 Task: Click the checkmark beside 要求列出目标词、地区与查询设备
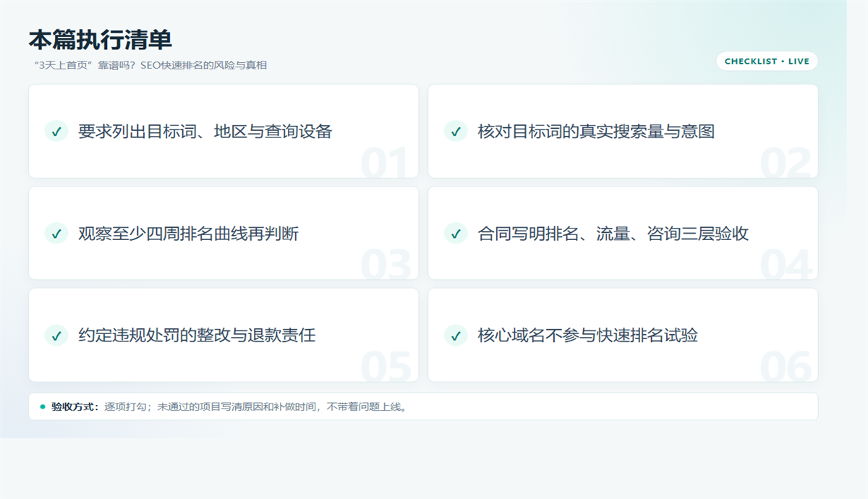point(56,131)
